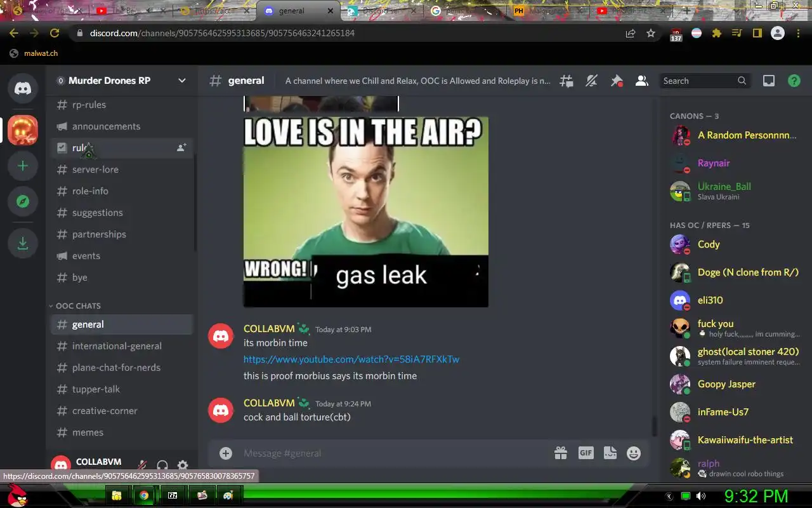812x508 pixels.
Task: Open Chrome three-dot menu
Action: (x=799, y=33)
